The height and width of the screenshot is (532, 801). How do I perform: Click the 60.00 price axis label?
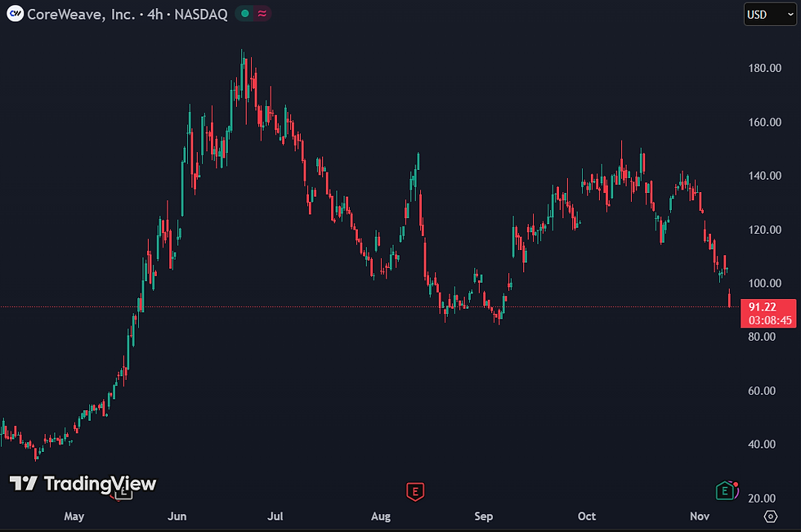point(762,391)
